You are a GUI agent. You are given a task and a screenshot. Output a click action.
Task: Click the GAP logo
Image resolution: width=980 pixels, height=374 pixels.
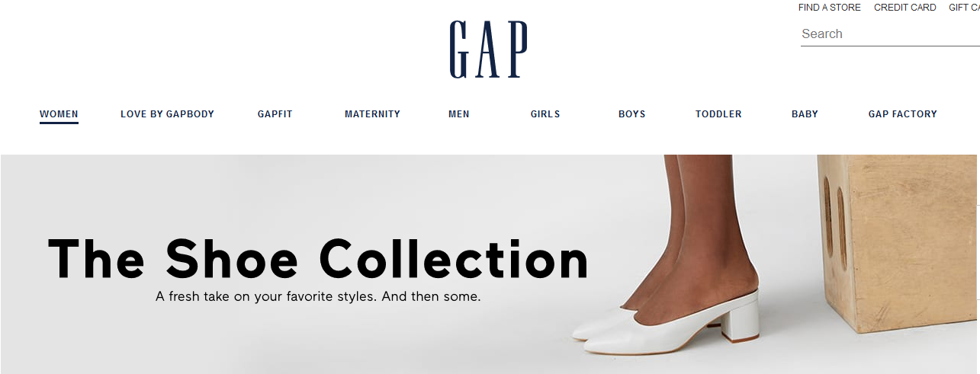coord(488,50)
